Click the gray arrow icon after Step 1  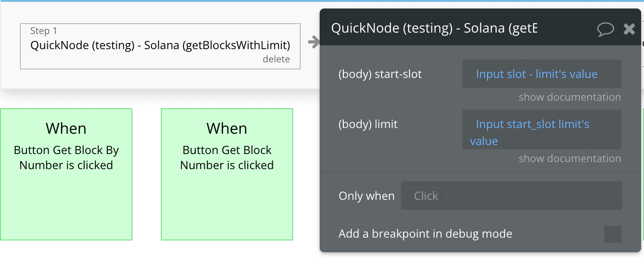314,42
